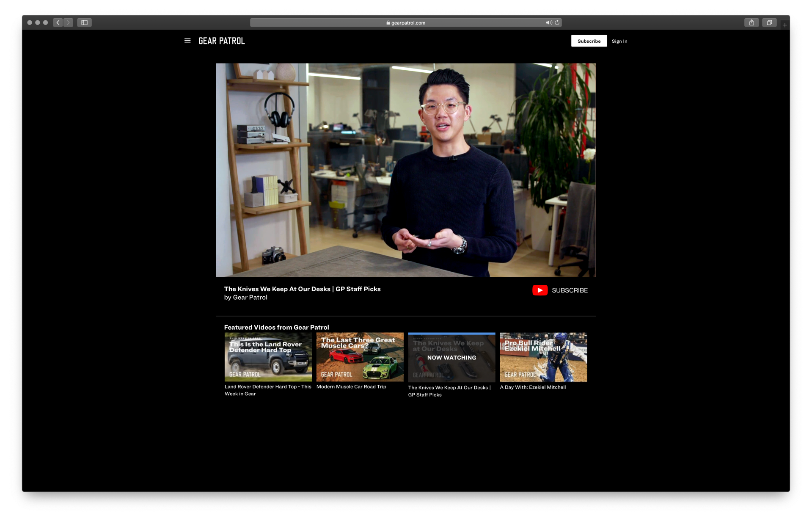
Task: Click the YouTube SUBSCRIBE text
Action: click(570, 290)
